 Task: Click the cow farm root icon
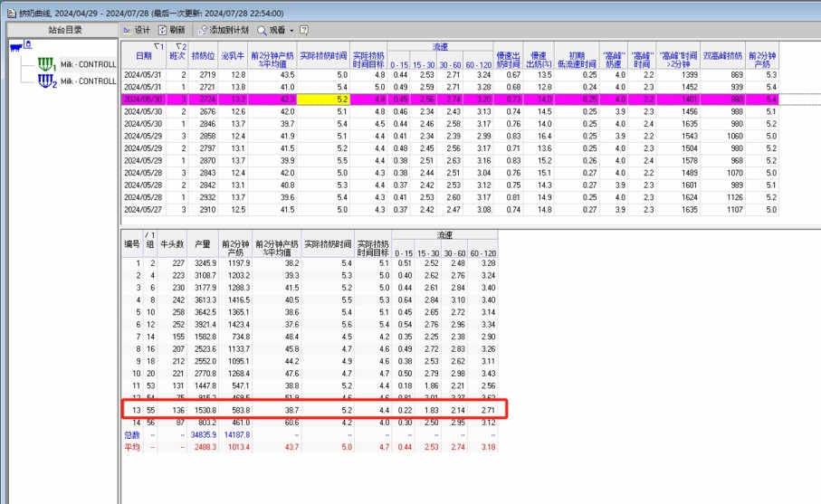click(18, 47)
